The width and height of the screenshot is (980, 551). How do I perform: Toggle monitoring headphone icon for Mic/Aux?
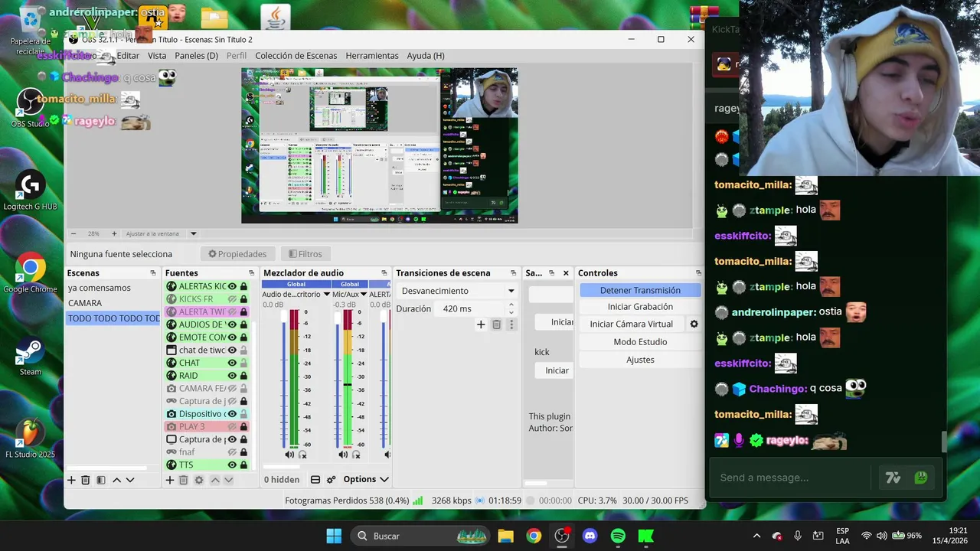pos(356,455)
